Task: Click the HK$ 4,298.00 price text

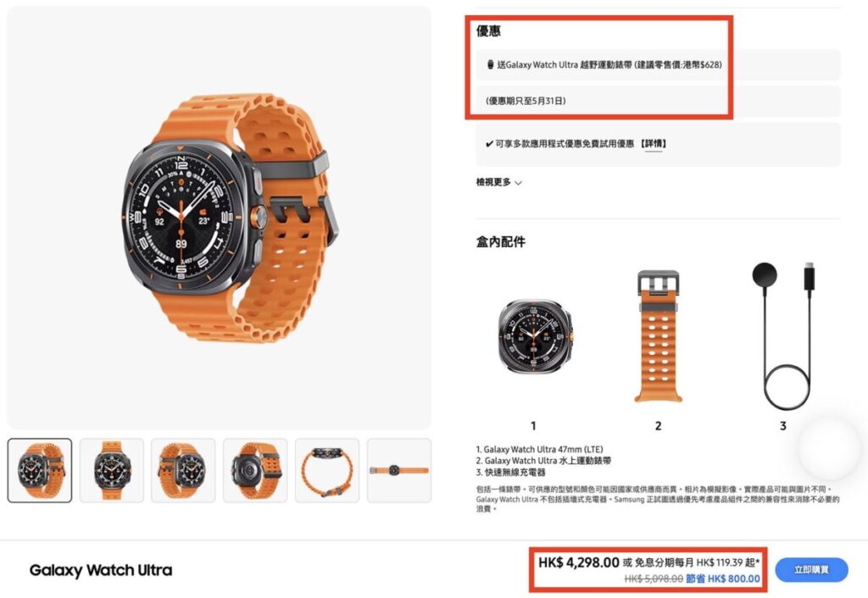Action: coord(578,562)
